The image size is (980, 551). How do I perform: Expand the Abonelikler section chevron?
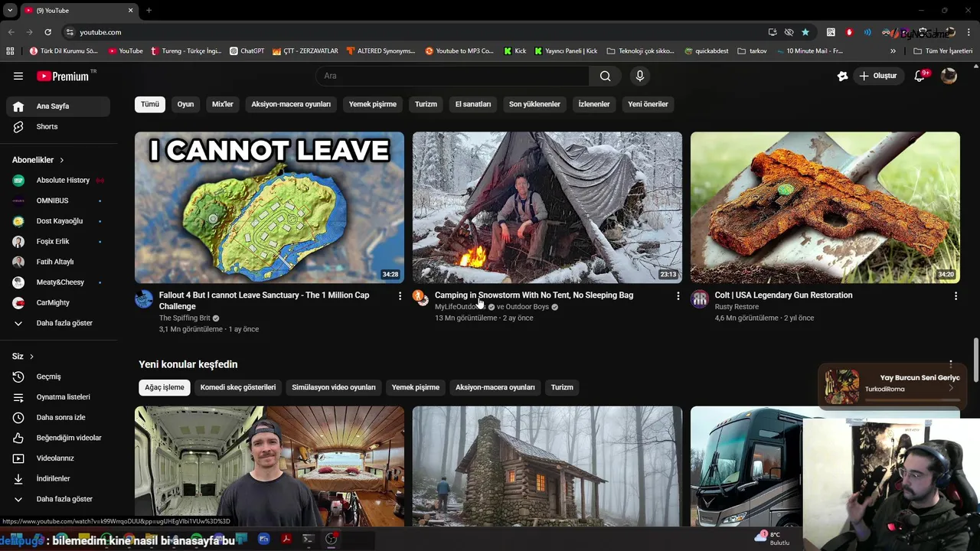[x=61, y=160]
